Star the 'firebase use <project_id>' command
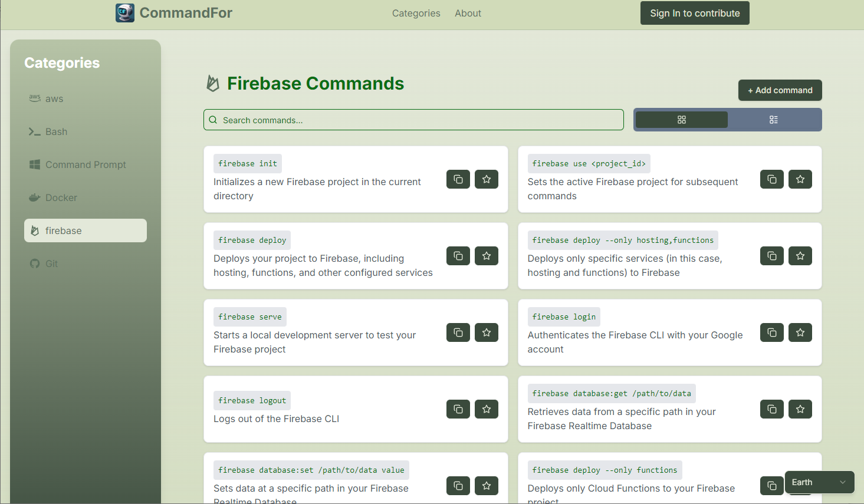 [x=800, y=179]
